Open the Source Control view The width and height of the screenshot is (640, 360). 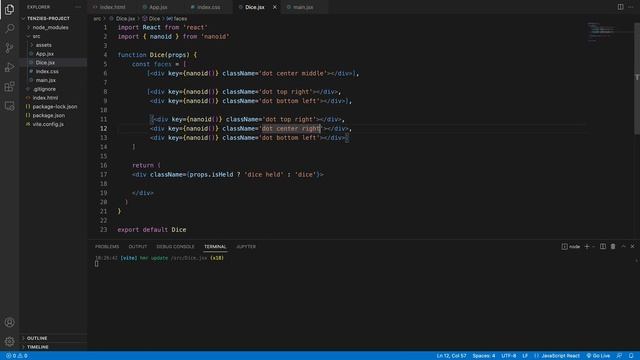tap(9, 48)
